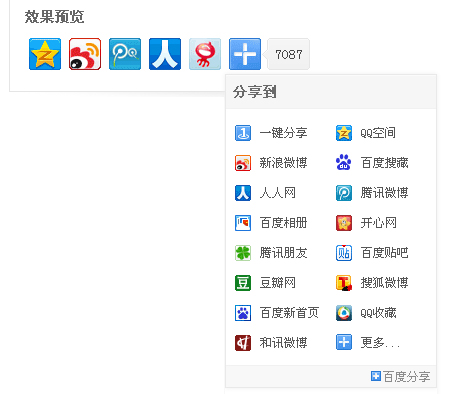Choose the 百度贴吧 text link
473x394 pixels.
[x=384, y=253]
